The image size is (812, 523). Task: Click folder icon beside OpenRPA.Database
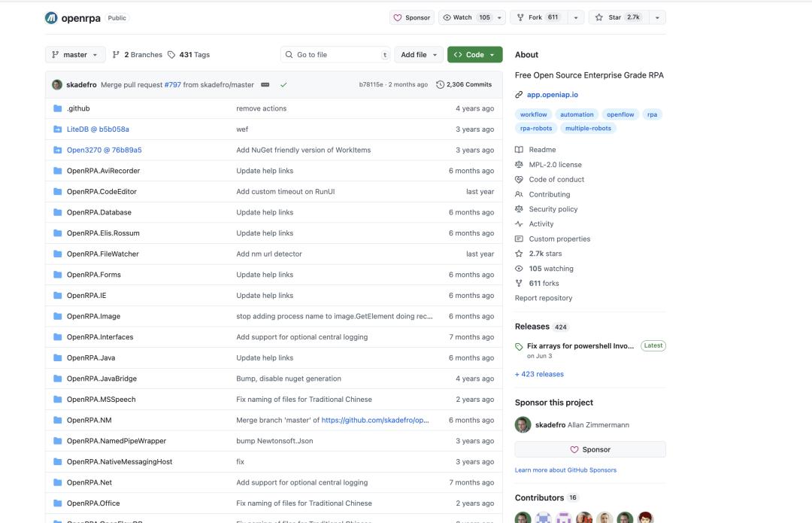[x=57, y=212]
